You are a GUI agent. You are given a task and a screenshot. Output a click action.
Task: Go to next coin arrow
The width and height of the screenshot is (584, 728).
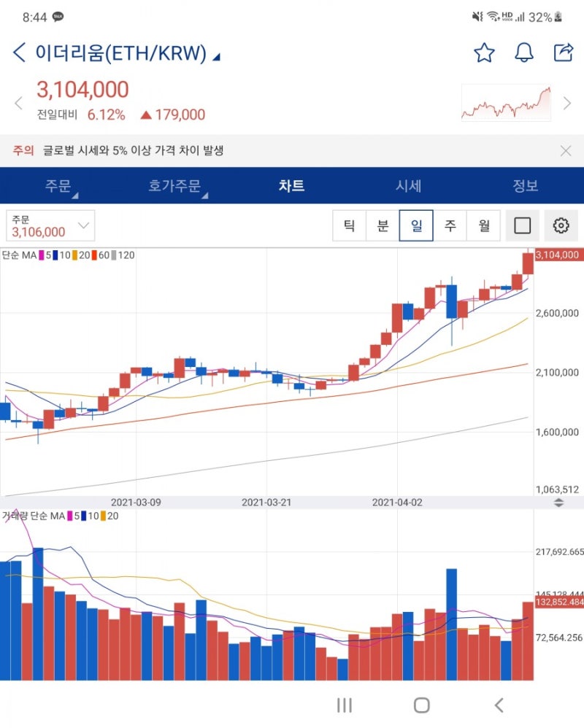coord(566,103)
